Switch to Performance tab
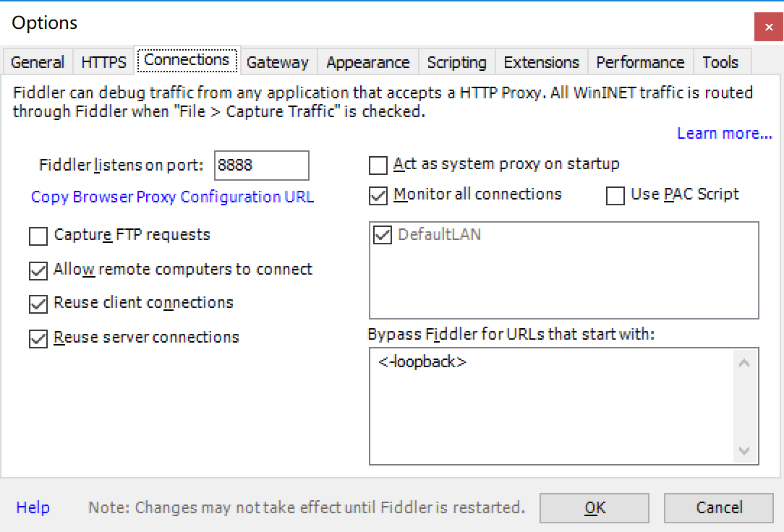Image resolution: width=784 pixels, height=532 pixels. click(x=641, y=62)
